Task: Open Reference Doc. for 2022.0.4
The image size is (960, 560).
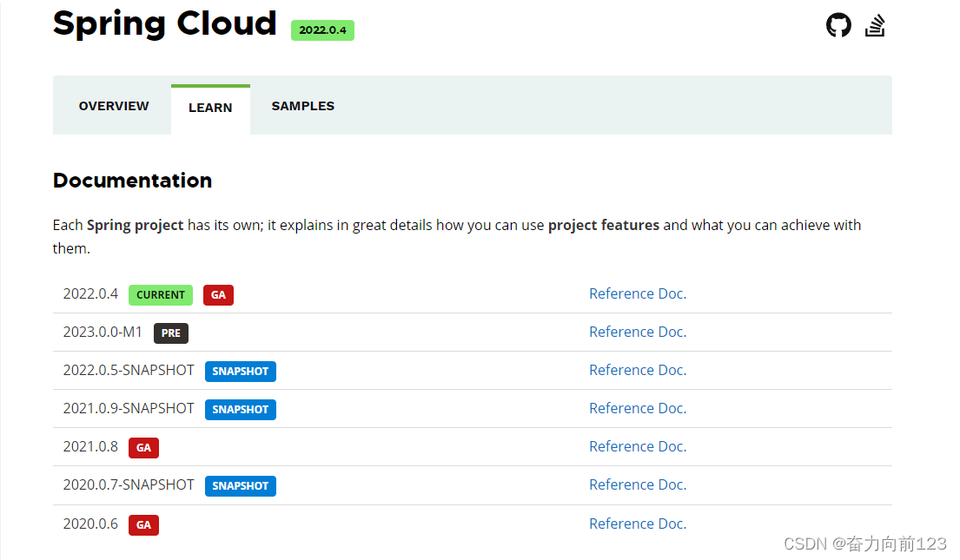Action: [x=638, y=293]
